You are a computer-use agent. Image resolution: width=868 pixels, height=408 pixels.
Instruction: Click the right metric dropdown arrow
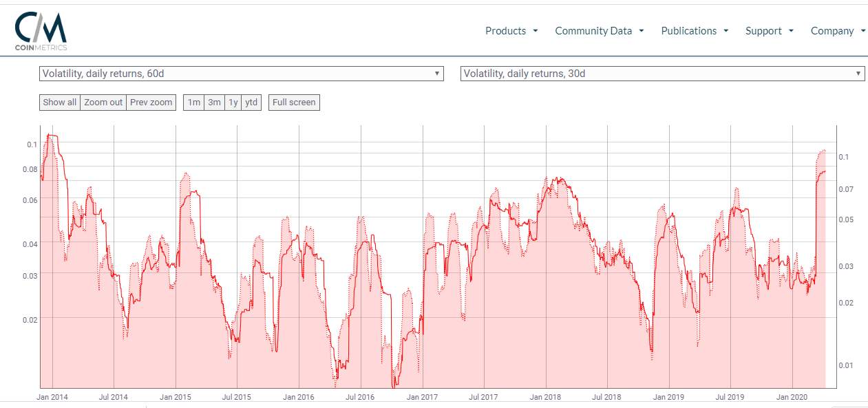coord(858,73)
